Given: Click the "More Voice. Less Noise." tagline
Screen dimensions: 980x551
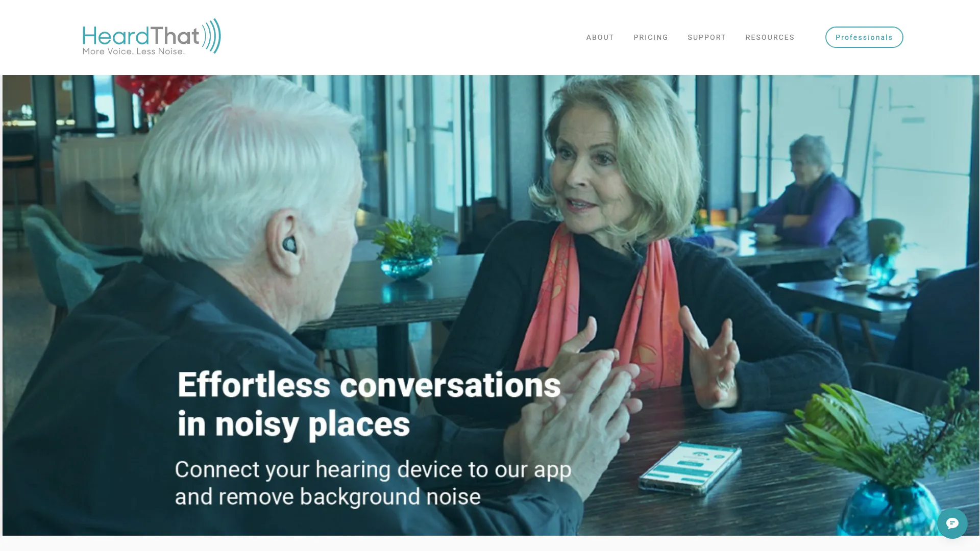Looking at the screenshot, I should (x=134, y=52).
